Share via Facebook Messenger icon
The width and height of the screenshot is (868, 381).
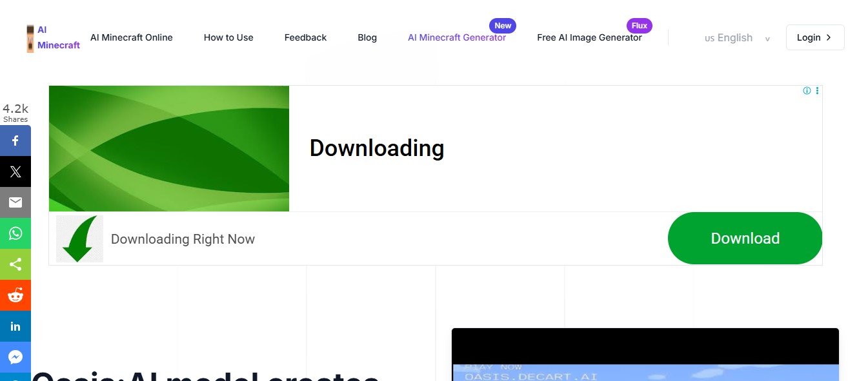point(15,357)
